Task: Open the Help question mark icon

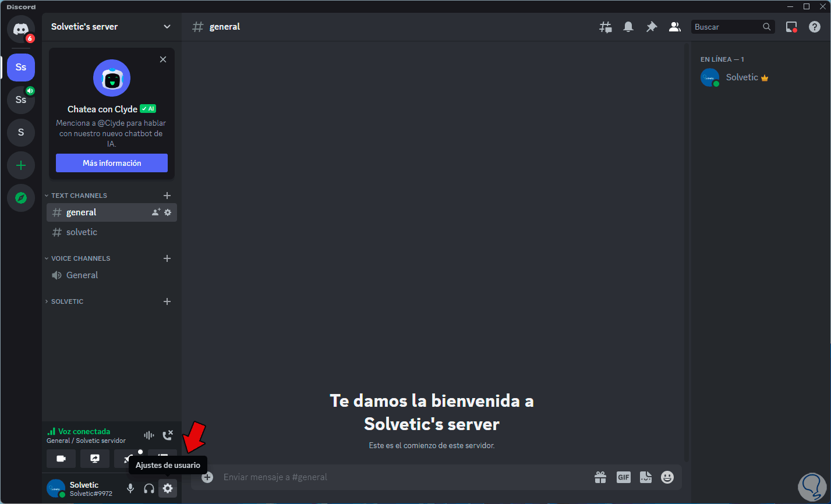Action: pos(815,27)
